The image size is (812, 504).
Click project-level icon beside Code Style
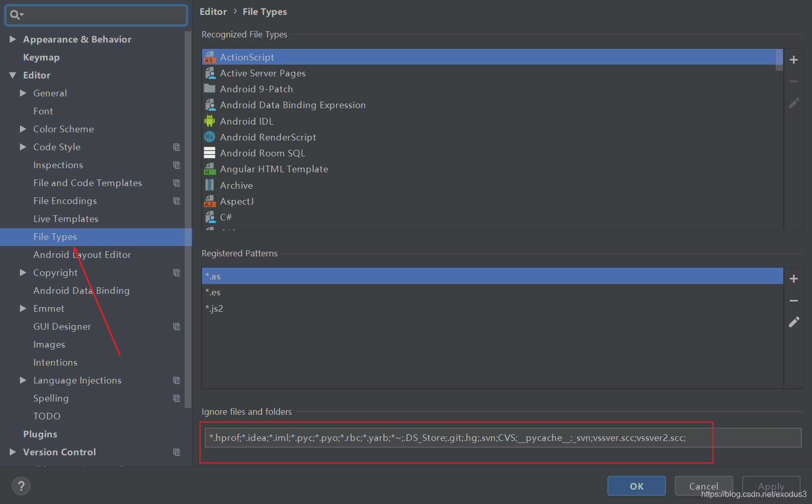[x=176, y=147]
